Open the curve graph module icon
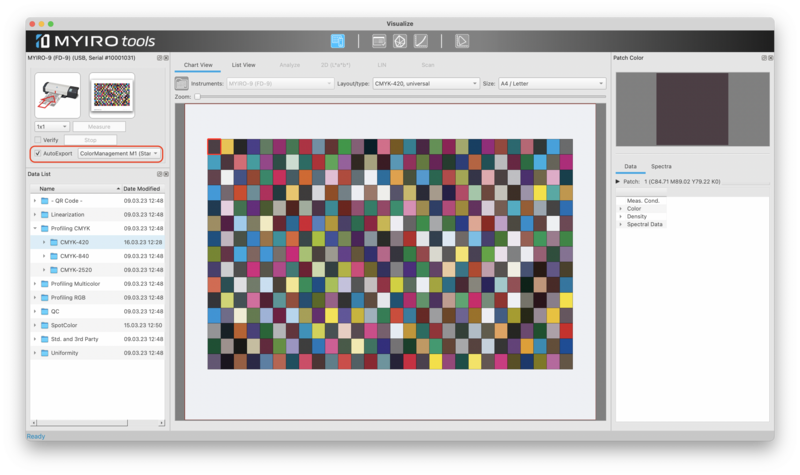The width and height of the screenshot is (800, 475). (420, 41)
